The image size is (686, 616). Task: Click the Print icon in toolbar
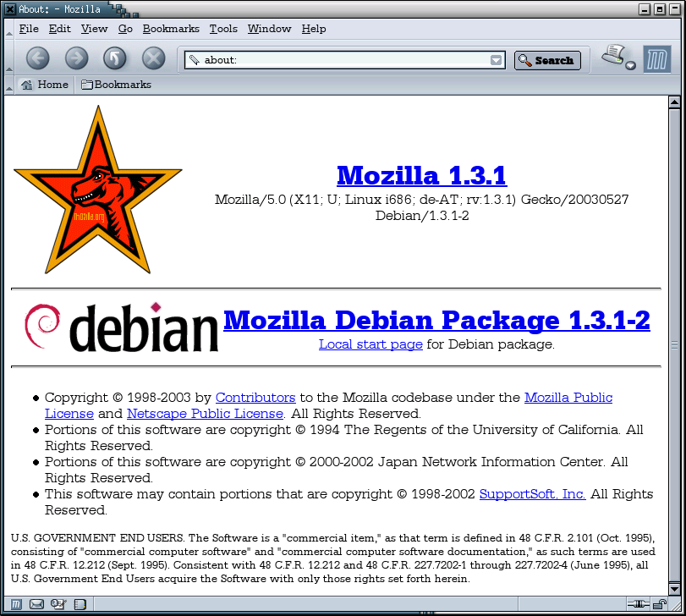coord(613,55)
